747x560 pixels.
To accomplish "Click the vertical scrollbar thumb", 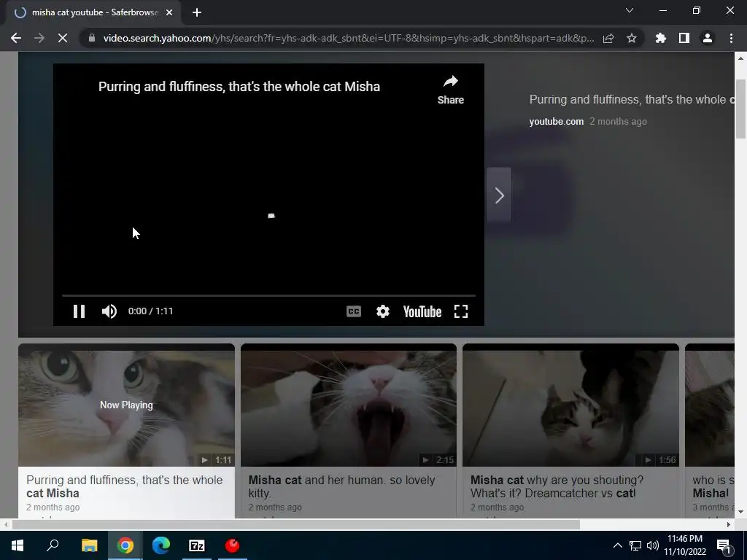I will pyautogui.click(x=741, y=109).
